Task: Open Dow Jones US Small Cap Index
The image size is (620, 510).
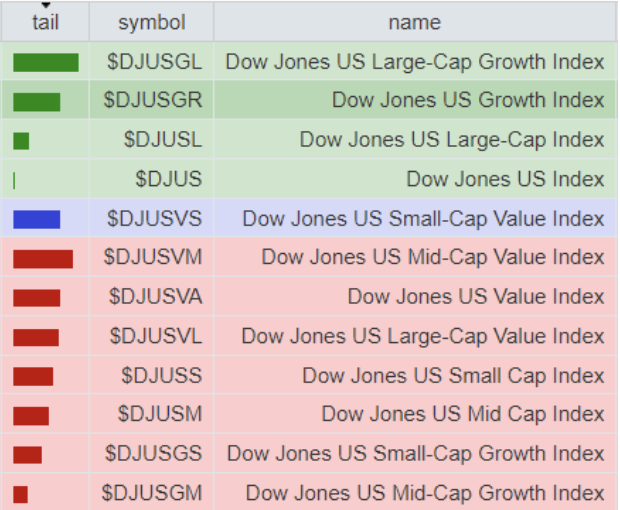Action: coord(453,376)
